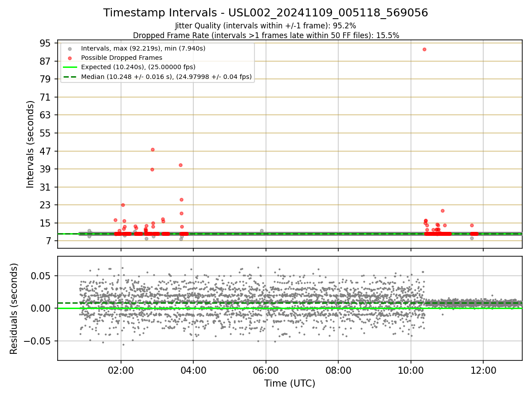Click the x-axis tick label 10:00
Screen dimensions: 532x399
tap(411, 370)
